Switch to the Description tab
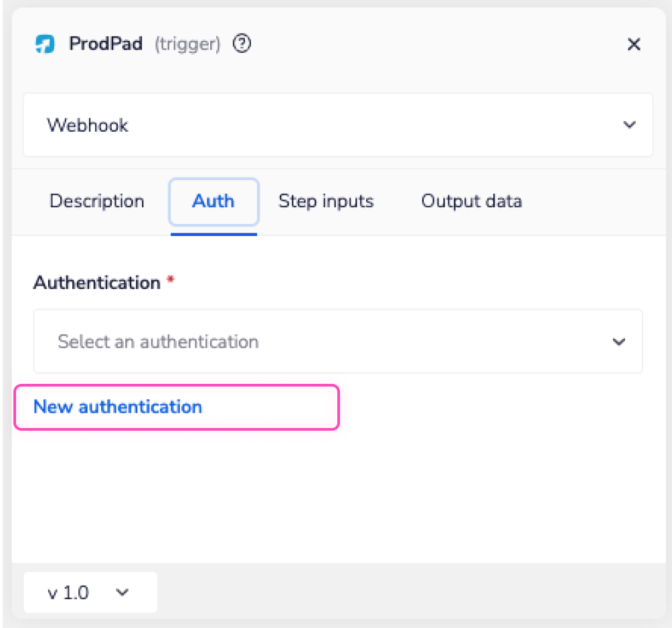Viewport: 672px width, 628px height. (x=96, y=201)
